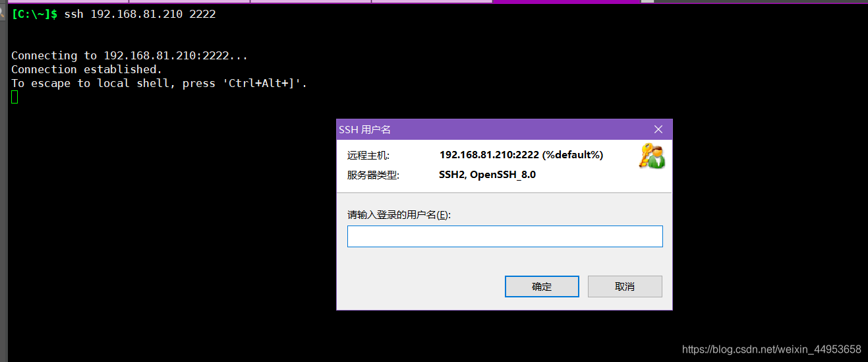Viewport: 868px width, 362px height.
Task: Select the remote host address 192.168.81.210:2222 text
Action: point(521,155)
